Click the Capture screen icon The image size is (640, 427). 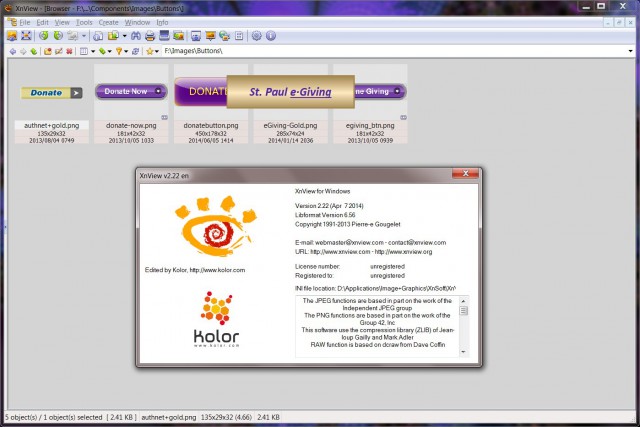coord(178,36)
